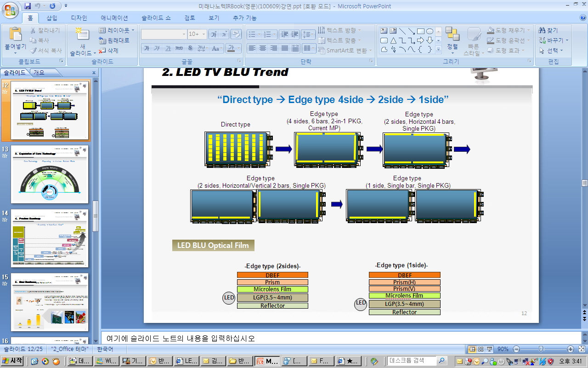Viewport: 588px width, 368px height.
Task: Toggle Strikethrough formatting
Action: 179,48
